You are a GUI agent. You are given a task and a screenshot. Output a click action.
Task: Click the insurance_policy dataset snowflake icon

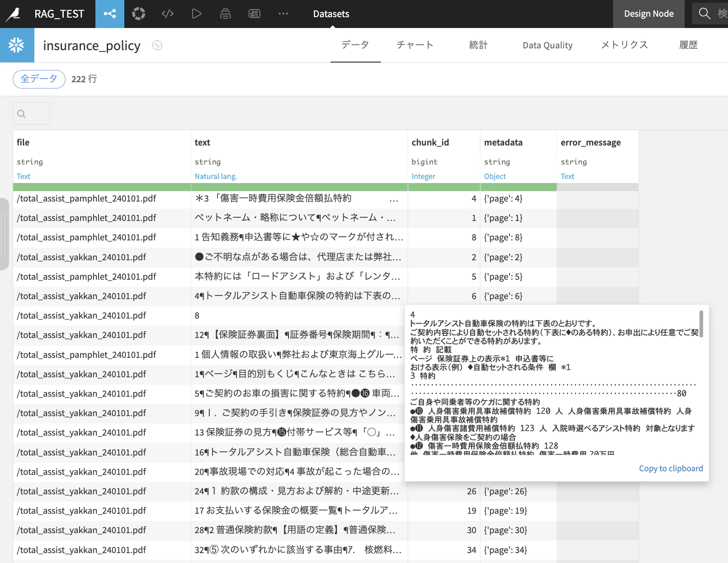tap(17, 45)
